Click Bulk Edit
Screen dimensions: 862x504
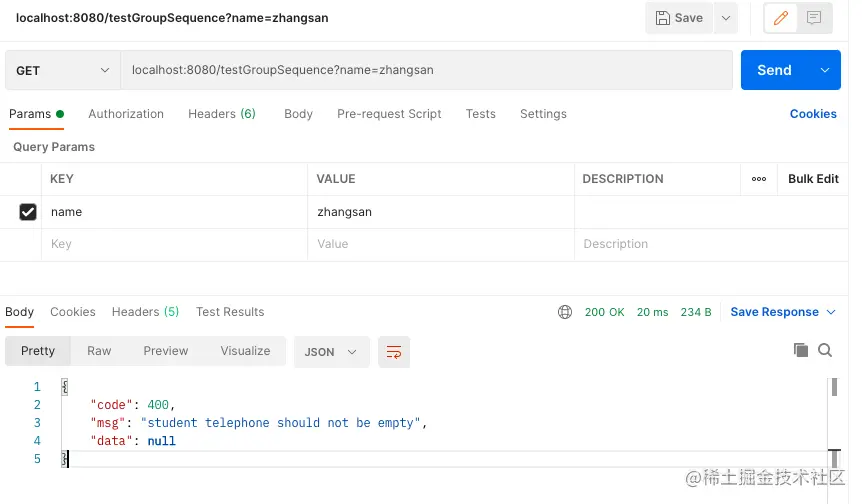[x=813, y=179]
